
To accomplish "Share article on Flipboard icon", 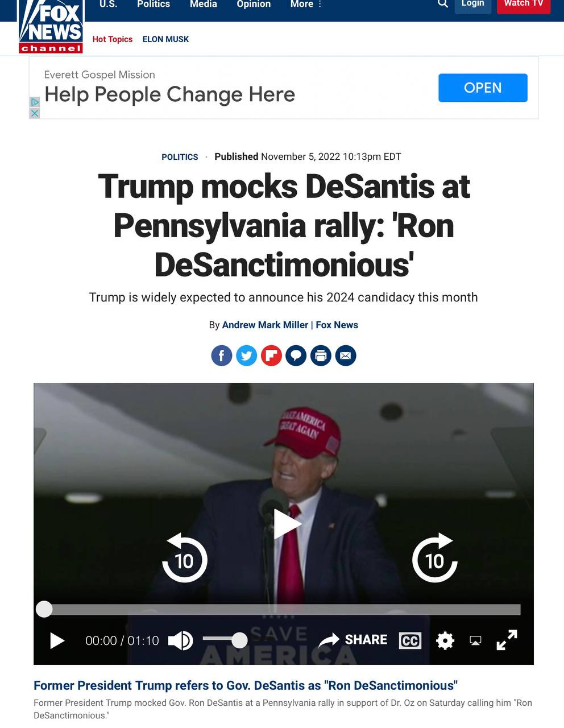I will 271,356.
